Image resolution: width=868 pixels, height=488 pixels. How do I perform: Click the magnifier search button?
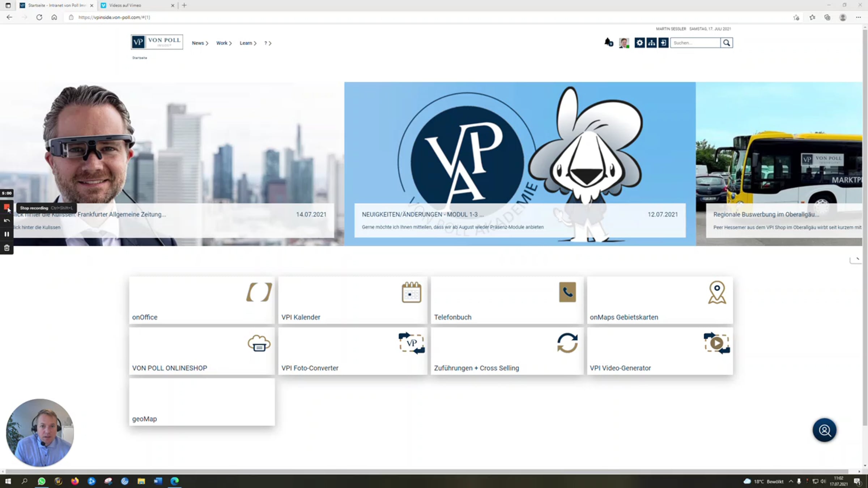(x=727, y=43)
